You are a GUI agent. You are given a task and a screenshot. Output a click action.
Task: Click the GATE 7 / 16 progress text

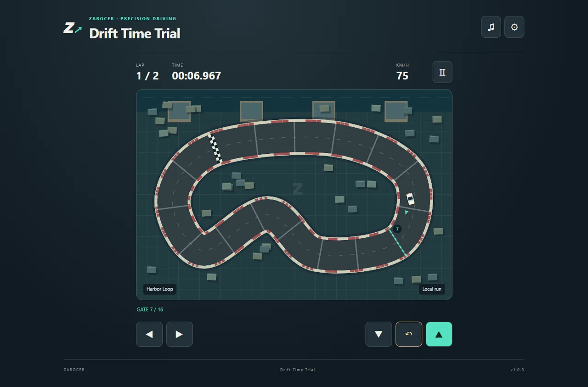(x=150, y=309)
